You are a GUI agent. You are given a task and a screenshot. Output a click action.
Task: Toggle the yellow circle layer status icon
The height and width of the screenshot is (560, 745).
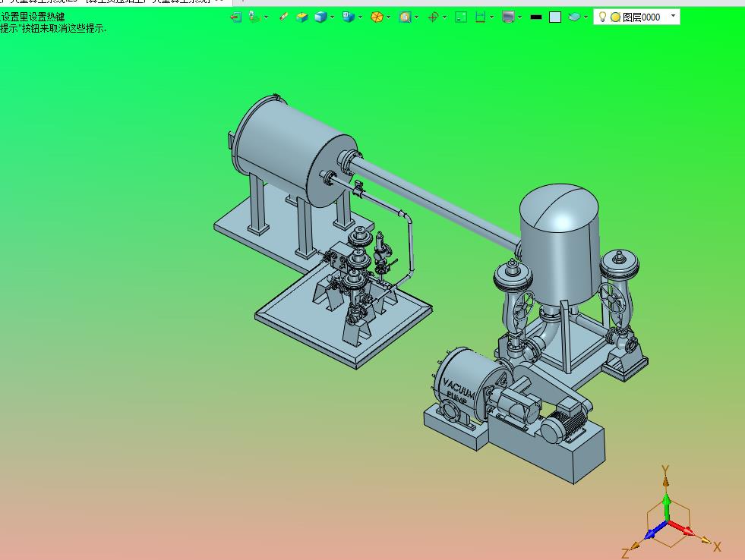(x=615, y=17)
